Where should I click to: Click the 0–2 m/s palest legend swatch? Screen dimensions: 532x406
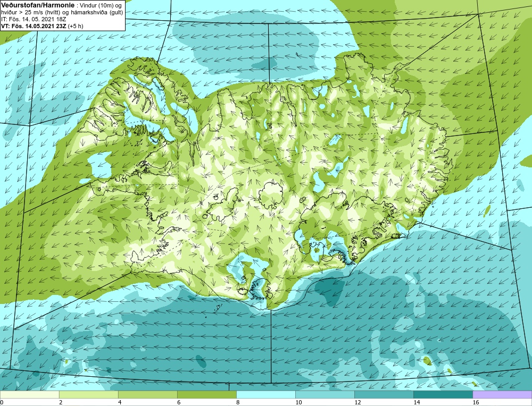(29, 394)
